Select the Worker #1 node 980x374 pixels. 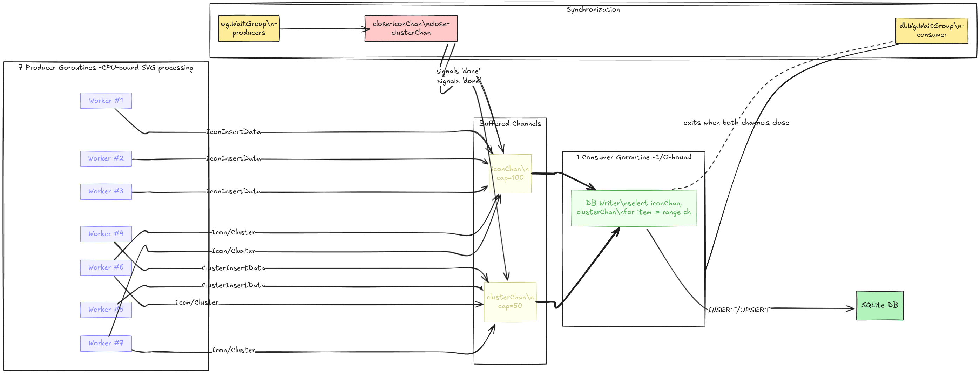(x=106, y=101)
